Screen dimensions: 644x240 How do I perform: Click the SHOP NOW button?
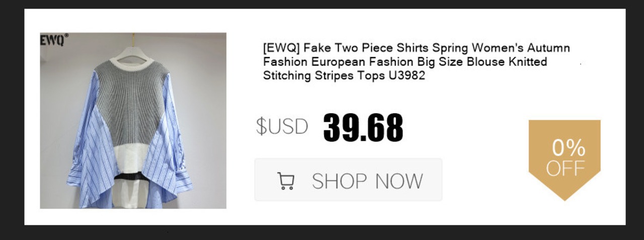pyautogui.click(x=348, y=180)
